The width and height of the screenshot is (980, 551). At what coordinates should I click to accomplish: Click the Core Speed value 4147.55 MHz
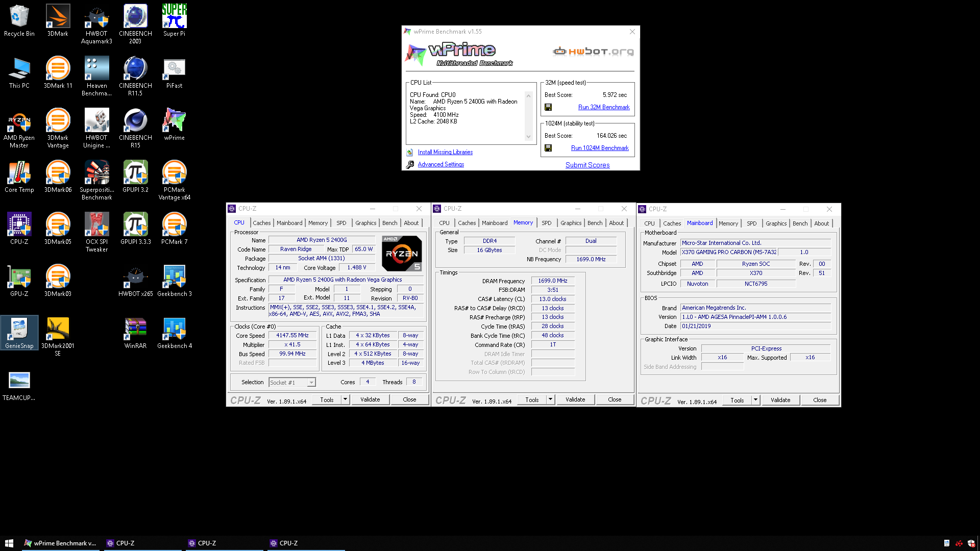tap(292, 336)
